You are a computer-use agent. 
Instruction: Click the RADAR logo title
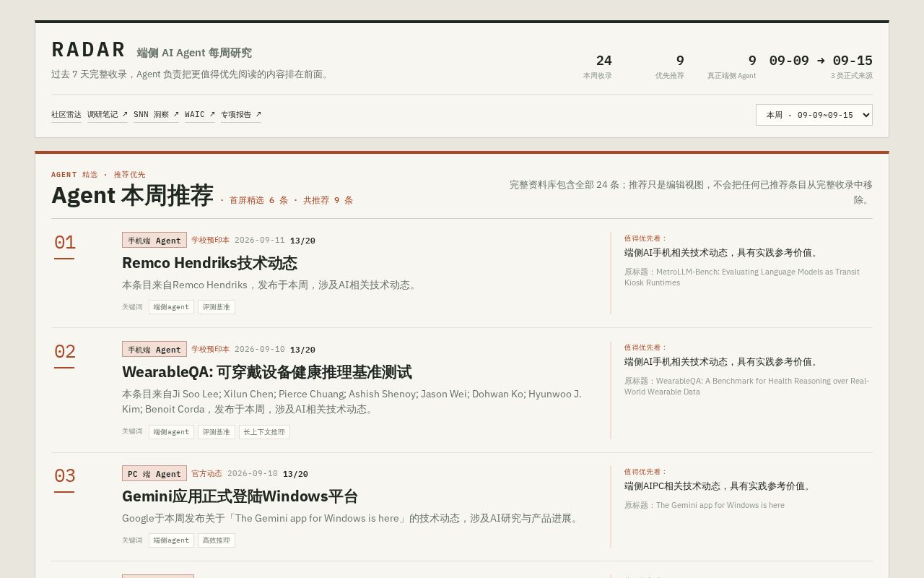tap(89, 50)
